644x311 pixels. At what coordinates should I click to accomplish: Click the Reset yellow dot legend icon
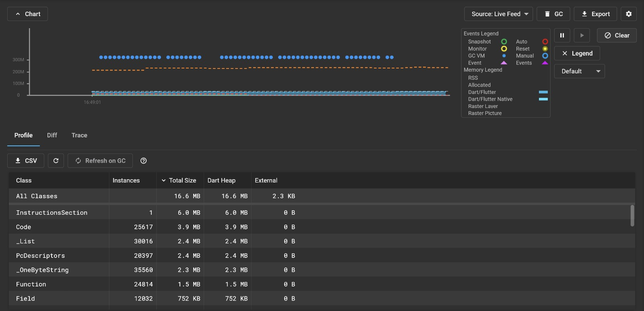(545, 49)
